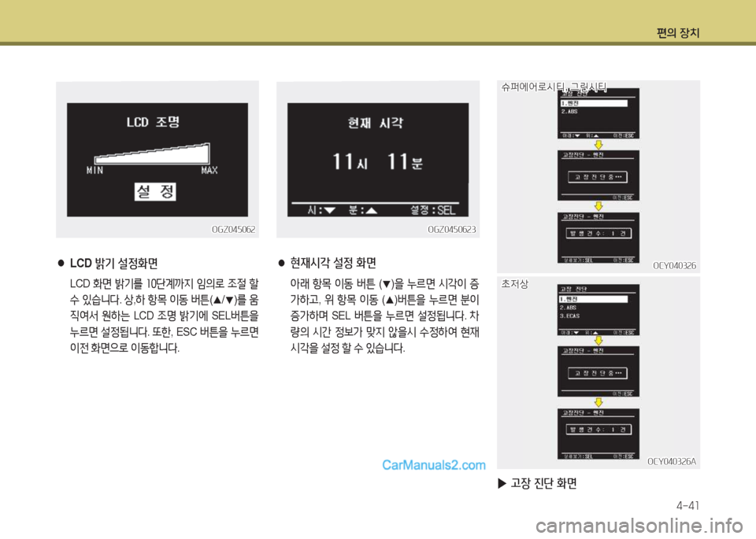Click the LCD brightness MIN–MAX wedge bar
Viewport: 756px width, 539px height.
(152, 153)
